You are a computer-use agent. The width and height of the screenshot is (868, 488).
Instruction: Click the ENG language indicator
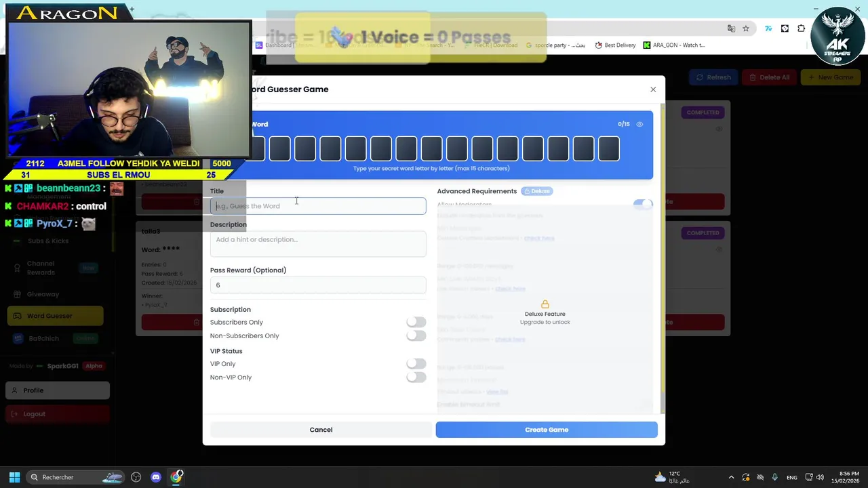point(791,477)
